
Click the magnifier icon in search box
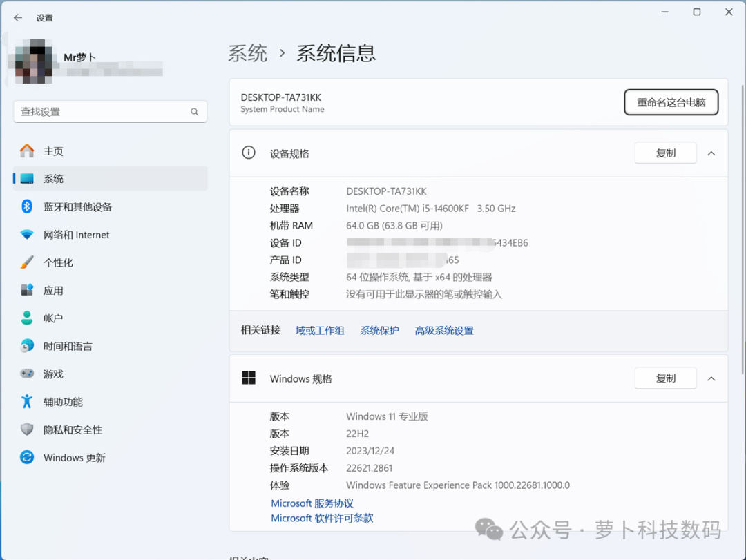click(x=195, y=112)
